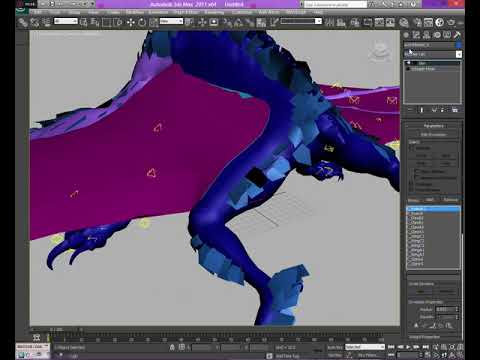Viewport: 480px width, 360px height.
Task: Click Remove modifier from stack icon
Action: (443, 110)
